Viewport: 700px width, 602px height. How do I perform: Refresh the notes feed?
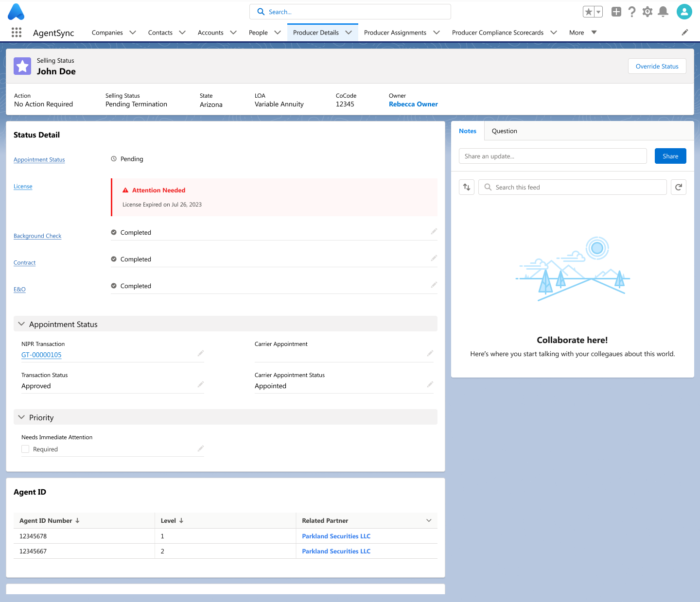pos(678,187)
